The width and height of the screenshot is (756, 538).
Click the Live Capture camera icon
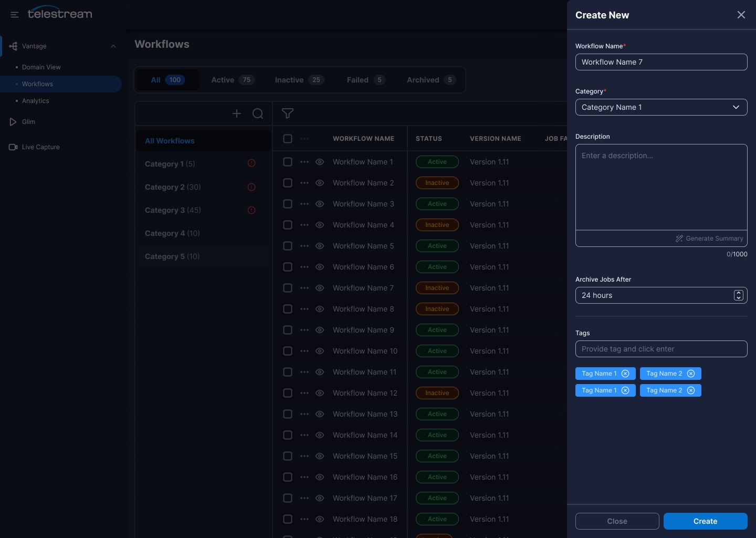point(13,147)
